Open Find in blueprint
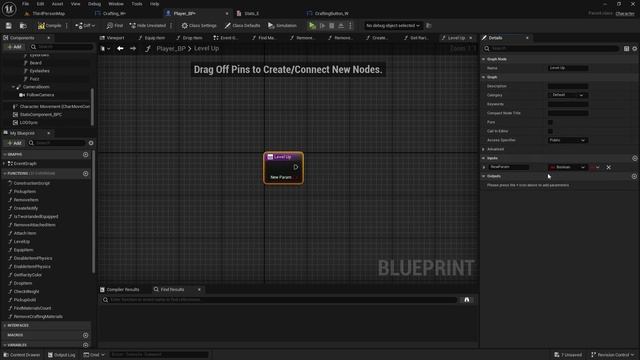The image size is (640, 360). (115, 26)
